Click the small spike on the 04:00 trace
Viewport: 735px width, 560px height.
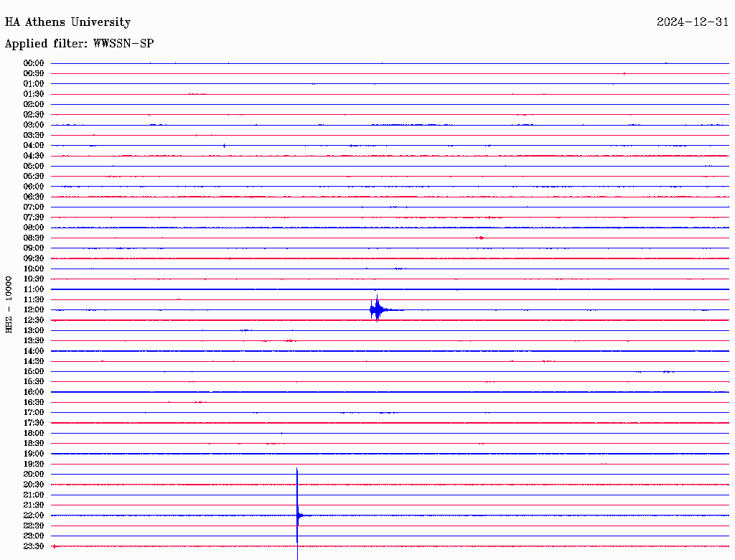pyautogui.click(x=224, y=146)
